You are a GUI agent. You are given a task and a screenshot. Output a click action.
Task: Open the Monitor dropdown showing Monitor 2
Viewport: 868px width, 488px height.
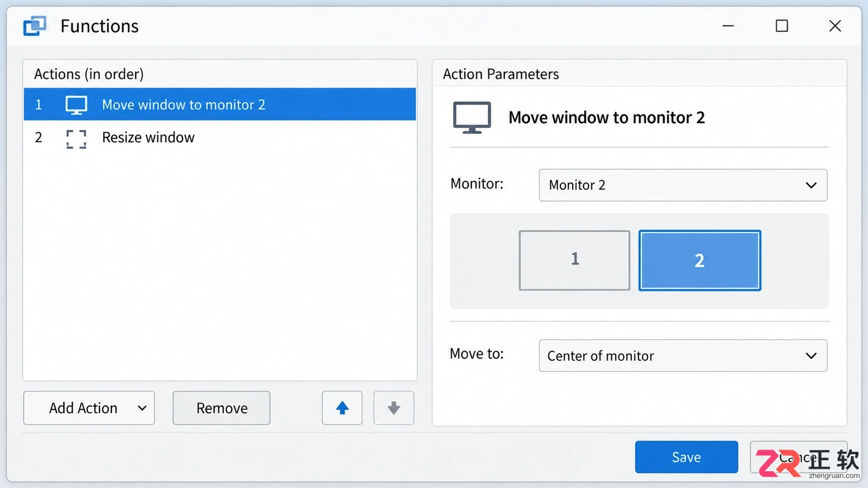tap(683, 185)
